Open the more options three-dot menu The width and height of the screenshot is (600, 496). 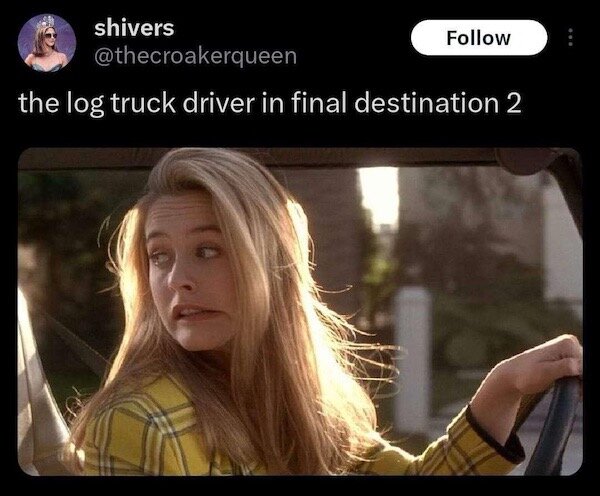(x=570, y=38)
